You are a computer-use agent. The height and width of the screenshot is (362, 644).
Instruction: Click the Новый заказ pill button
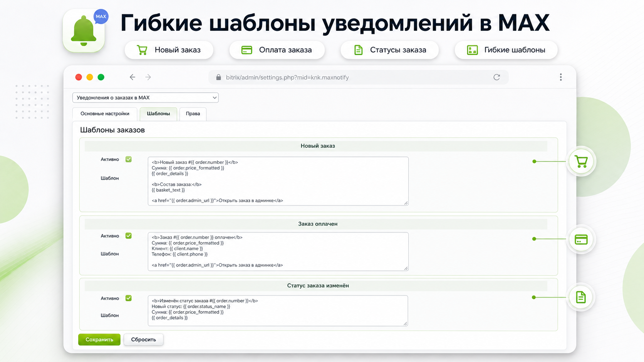[x=169, y=50]
